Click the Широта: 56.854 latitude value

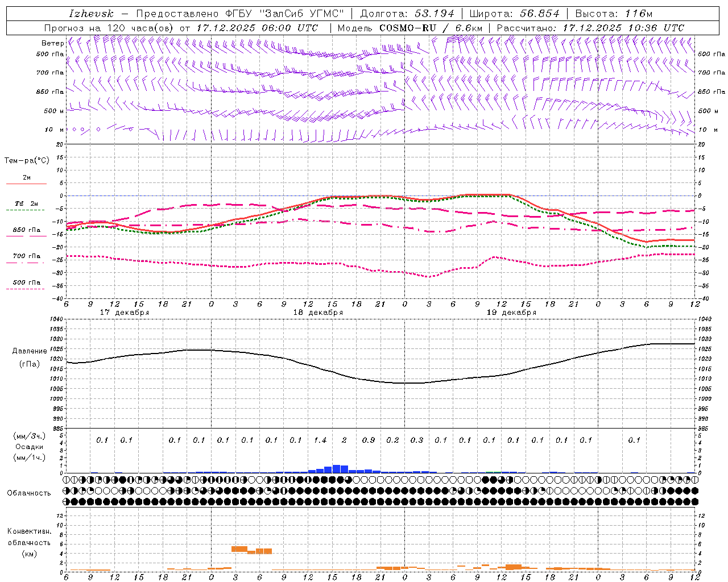click(514, 14)
